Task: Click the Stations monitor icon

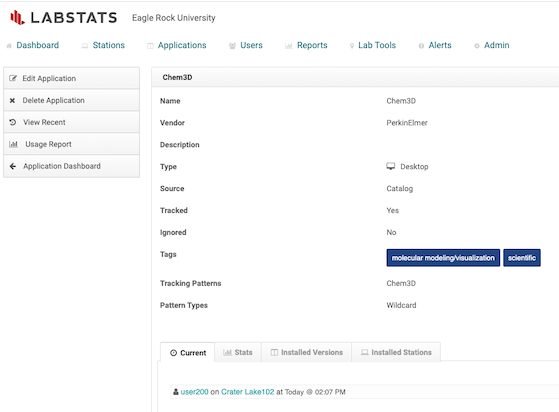Action: (85, 46)
